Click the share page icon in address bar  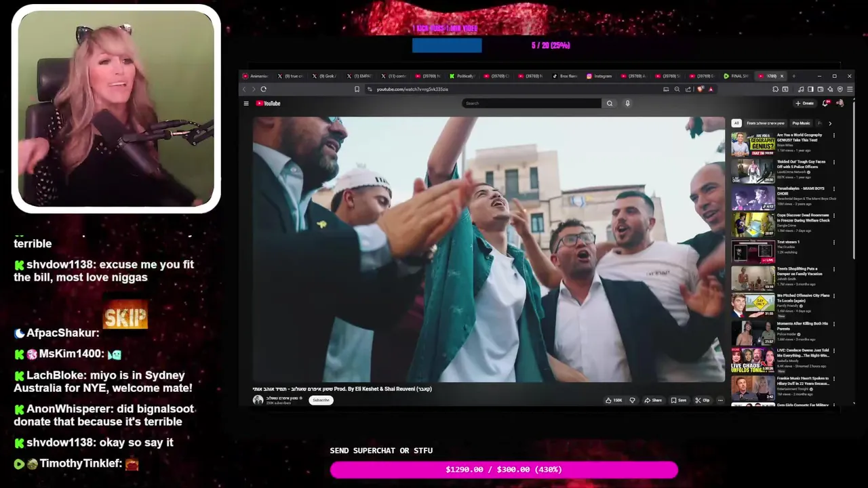(688, 89)
